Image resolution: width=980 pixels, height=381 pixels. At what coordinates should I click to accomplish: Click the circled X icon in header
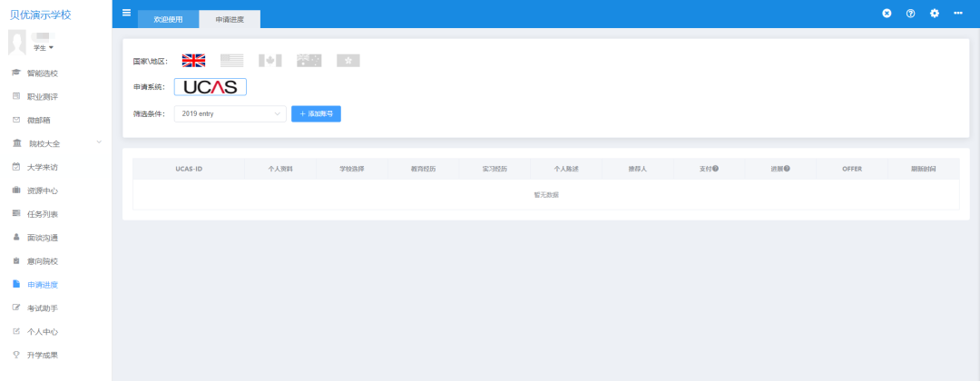pos(887,14)
